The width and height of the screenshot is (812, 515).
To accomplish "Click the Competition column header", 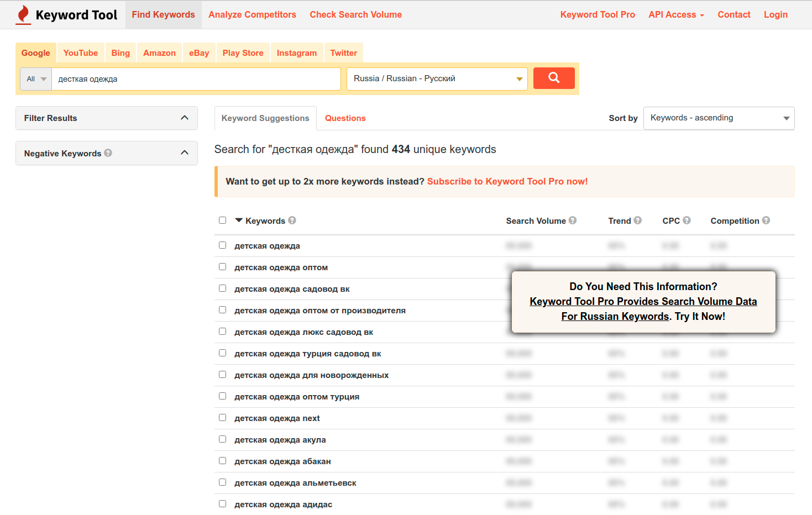I will (735, 221).
